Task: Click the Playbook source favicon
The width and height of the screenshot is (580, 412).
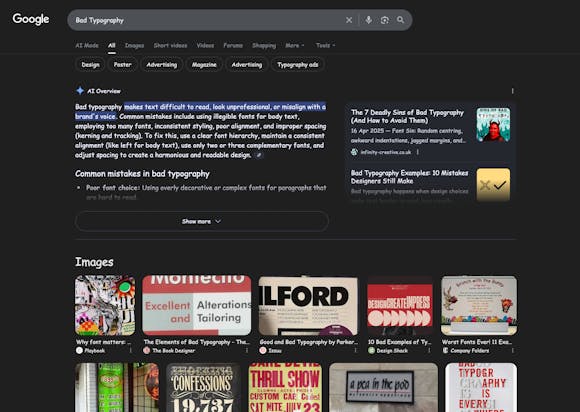Action: pyautogui.click(x=79, y=350)
